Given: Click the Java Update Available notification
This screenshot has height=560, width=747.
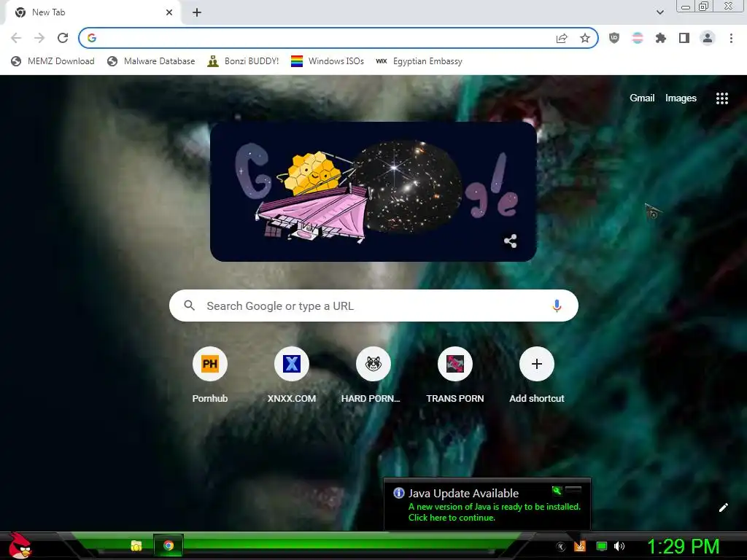Looking at the screenshot, I should [487, 505].
